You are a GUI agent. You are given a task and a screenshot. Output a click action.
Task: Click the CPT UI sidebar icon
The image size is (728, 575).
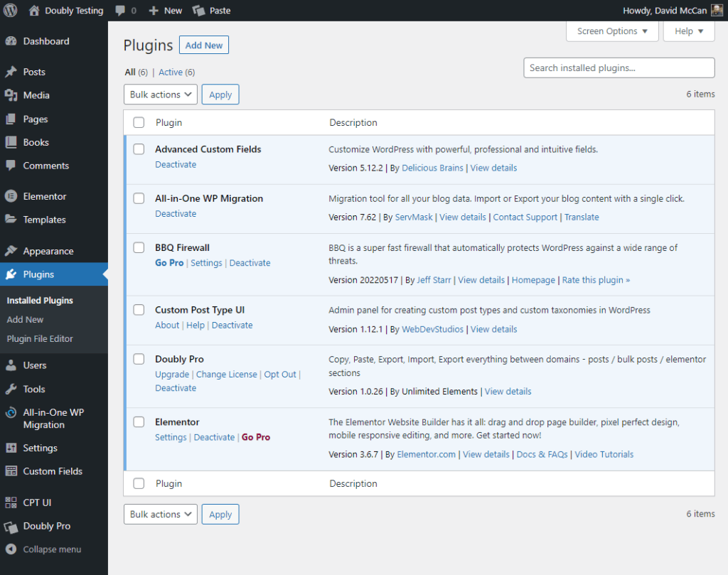point(15,502)
